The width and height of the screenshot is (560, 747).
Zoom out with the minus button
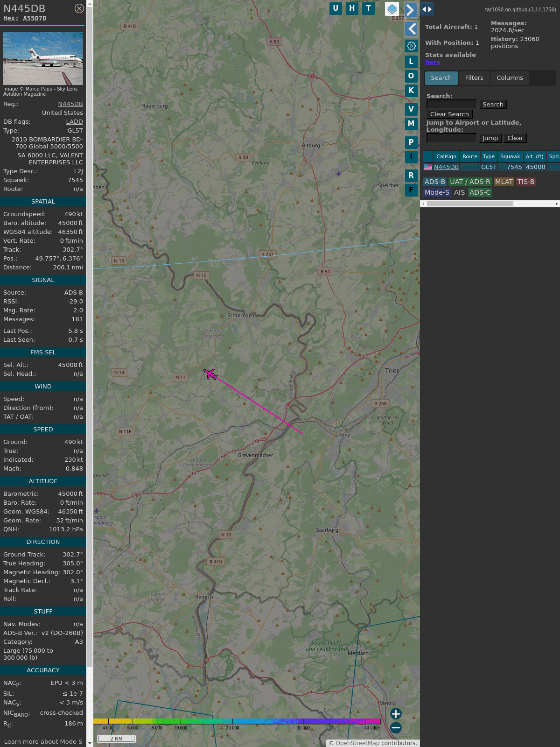coord(396,727)
